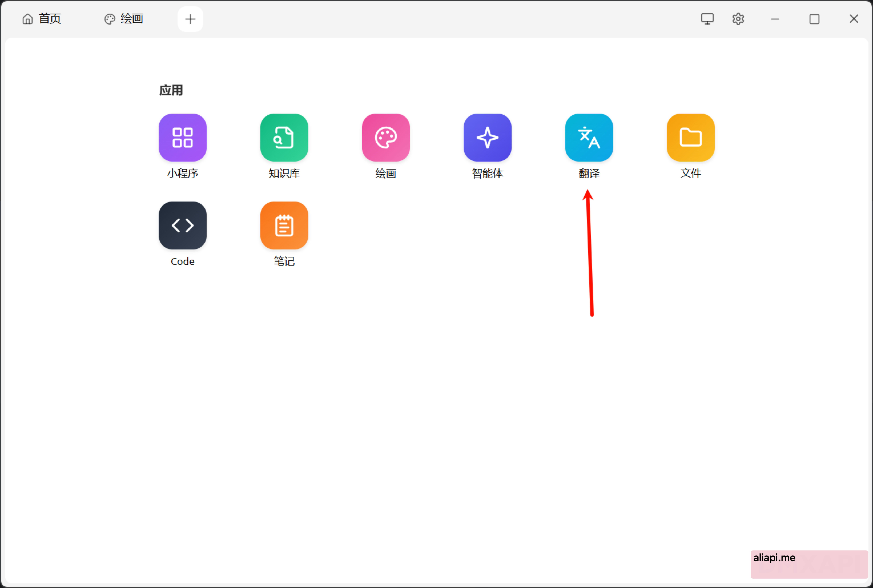Launch the pink 绘画 painting app icon
873x588 pixels.
tap(386, 138)
